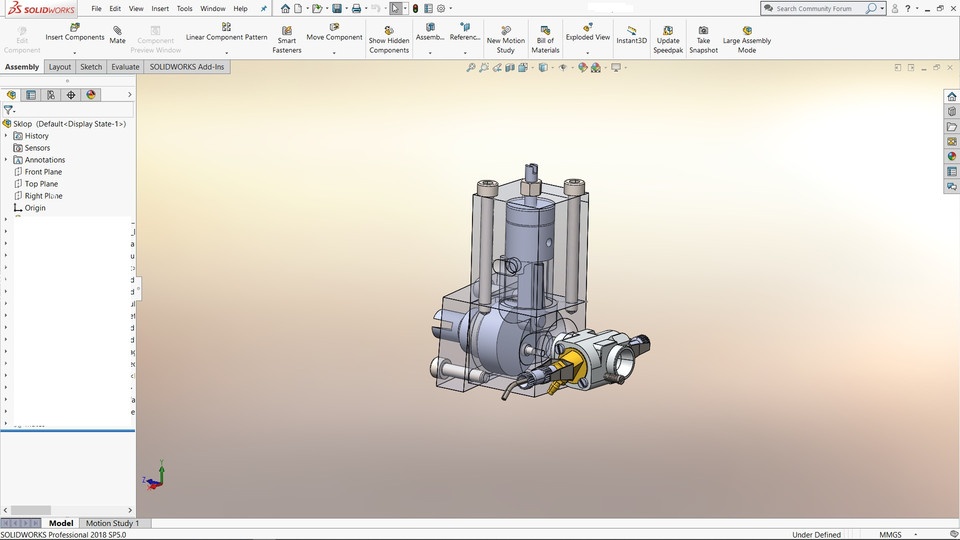Expand the History tree node
The height and width of the screenshot is (540, 960).
pos(6,136)
